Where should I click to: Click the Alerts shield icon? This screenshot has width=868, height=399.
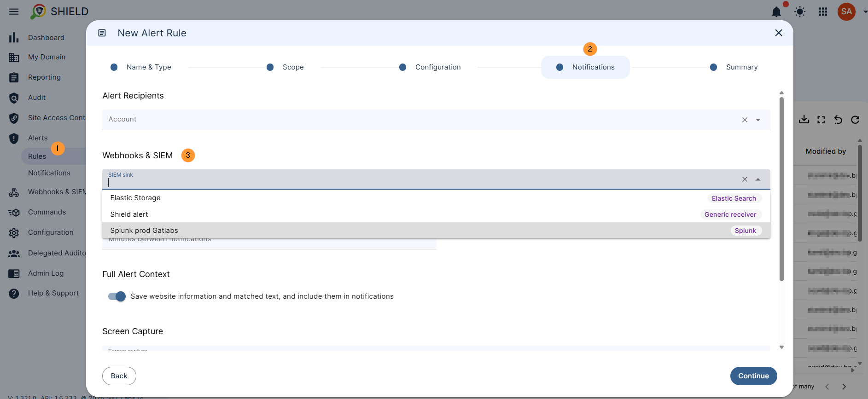[x=14, y=139]
